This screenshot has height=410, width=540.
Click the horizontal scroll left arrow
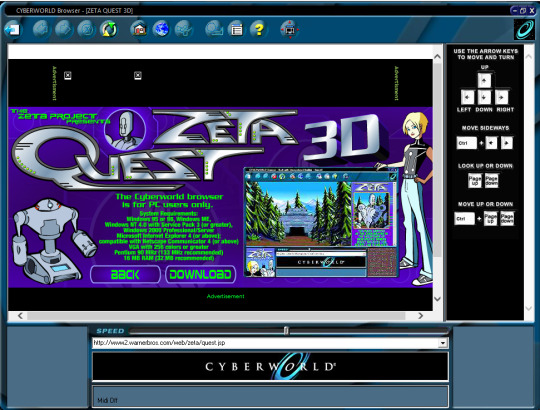(x=20, y=316)
